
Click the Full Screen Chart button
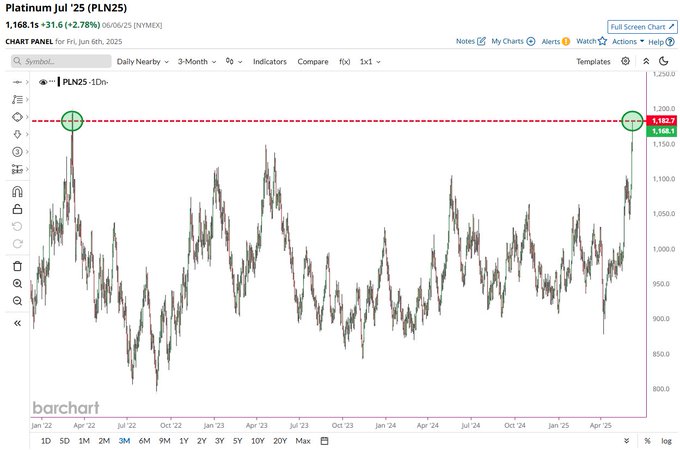642,27
